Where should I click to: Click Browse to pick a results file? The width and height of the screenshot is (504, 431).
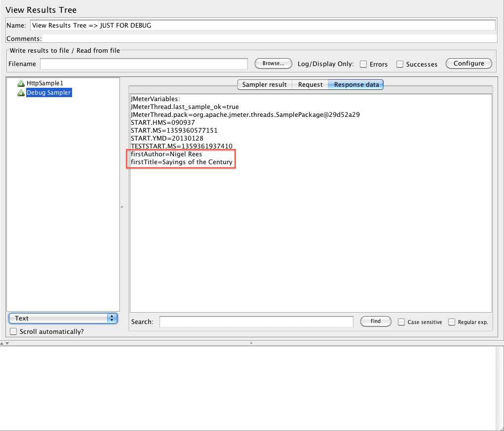coord(273,63)
